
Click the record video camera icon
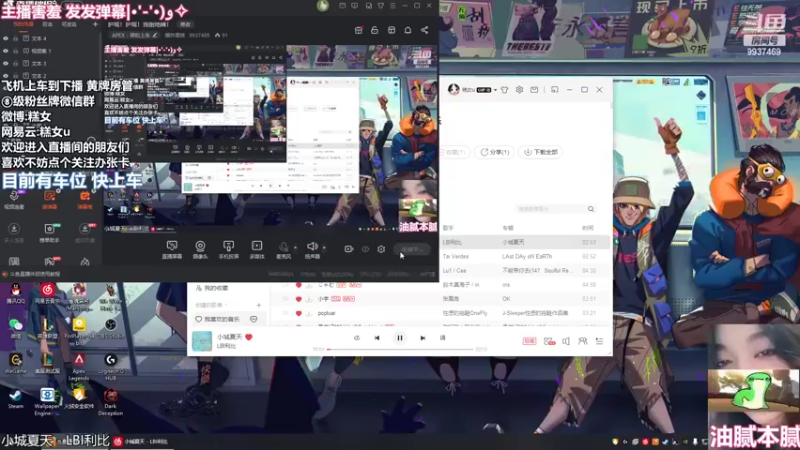(x=348, y=249)
